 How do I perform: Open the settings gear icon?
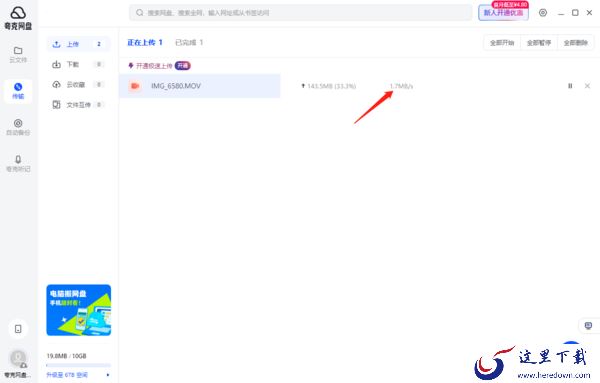[543, 13]
